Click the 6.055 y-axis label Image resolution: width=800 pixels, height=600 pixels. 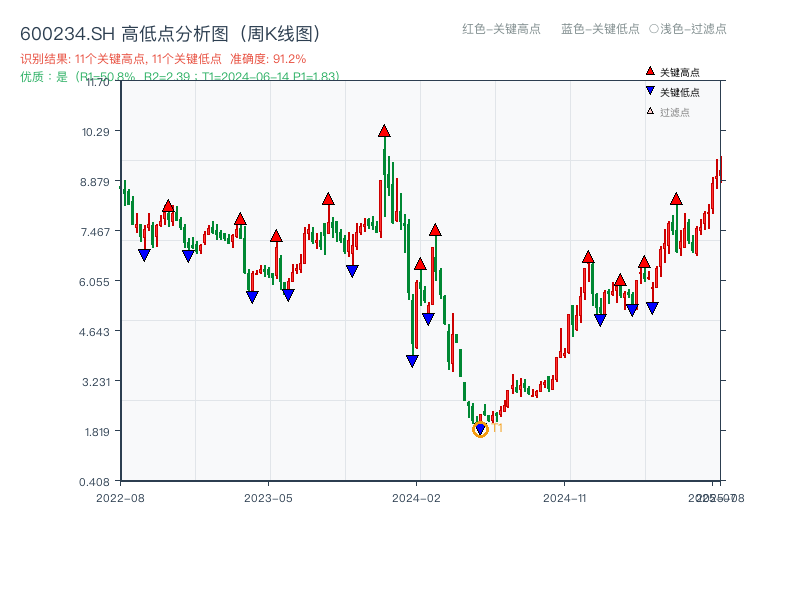(94, 282)
